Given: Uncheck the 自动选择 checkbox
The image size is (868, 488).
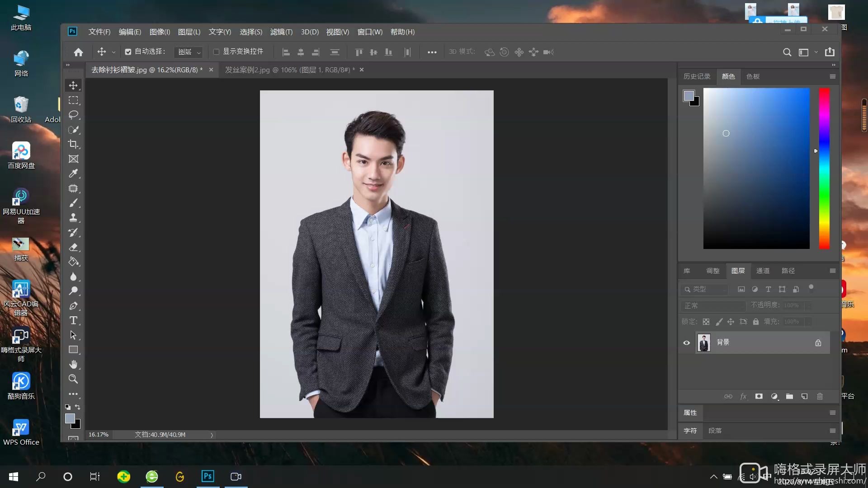Looking at the screenshot, I should point(128,52).
